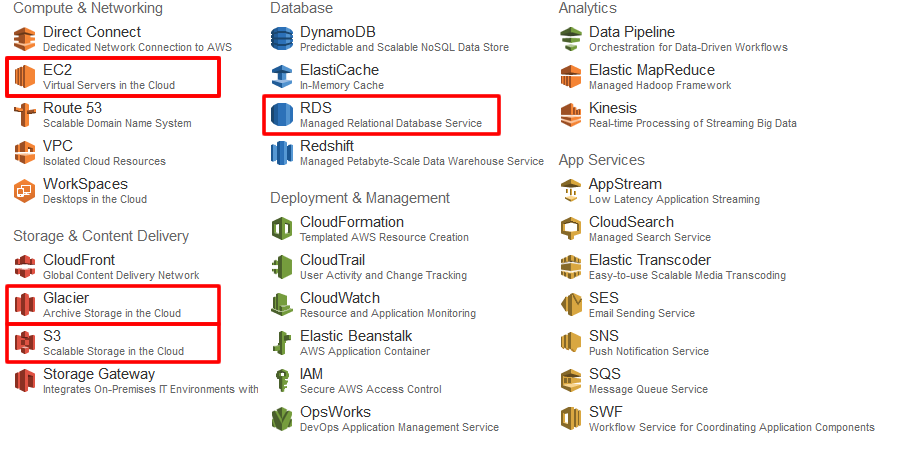Click the blue RDS icon
Image resolution: width=906 pixels, height=462 pixels.
click(282, 115)
